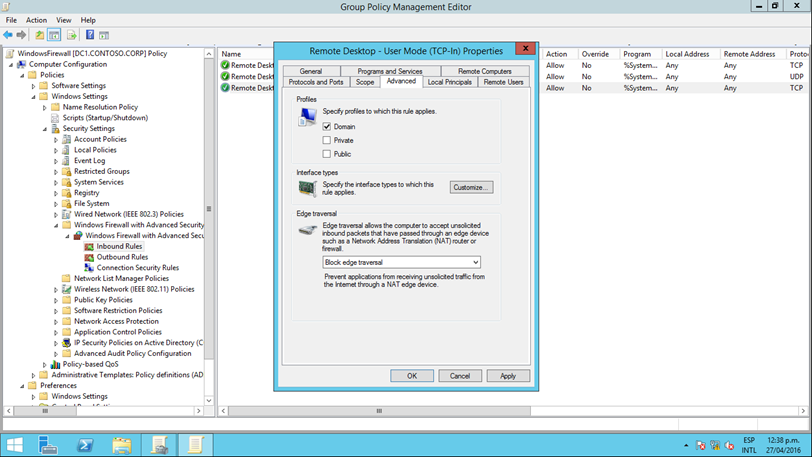Switch to the General tab
The height and width of the screenshot is (457, 812).
tap(311, 71)
